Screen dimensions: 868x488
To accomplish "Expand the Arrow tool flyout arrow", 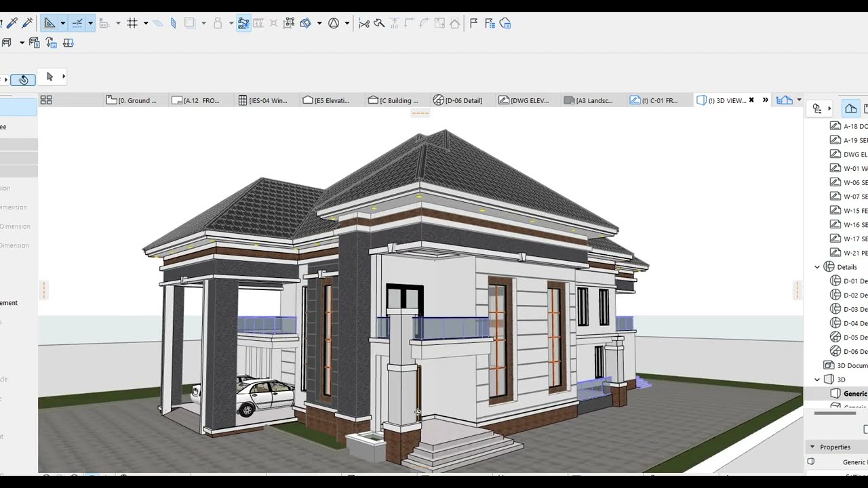I will [64, 77].
